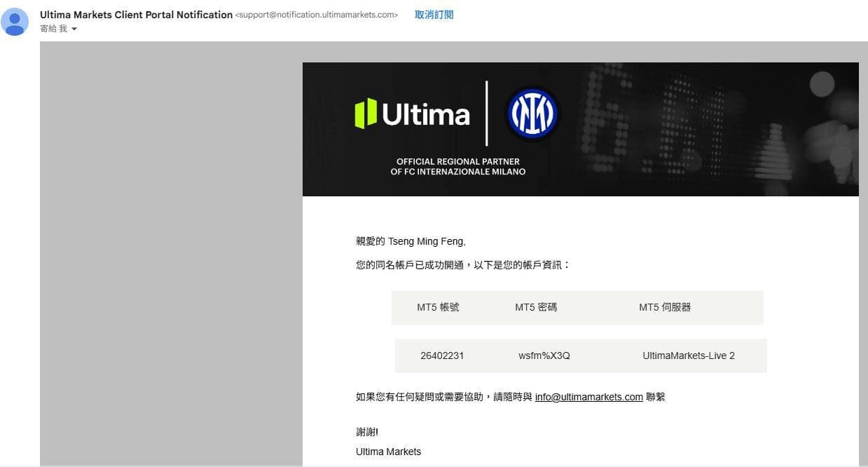This screenshot has width=868, height=467.
Task: Click the MT5 帳號 column header
Action: pyautogui.click(x=438, y=307)
